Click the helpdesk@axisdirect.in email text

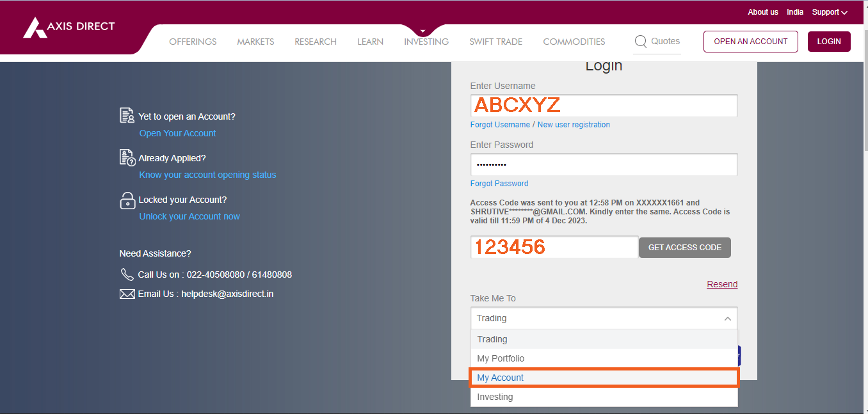(x=227, y=294)
